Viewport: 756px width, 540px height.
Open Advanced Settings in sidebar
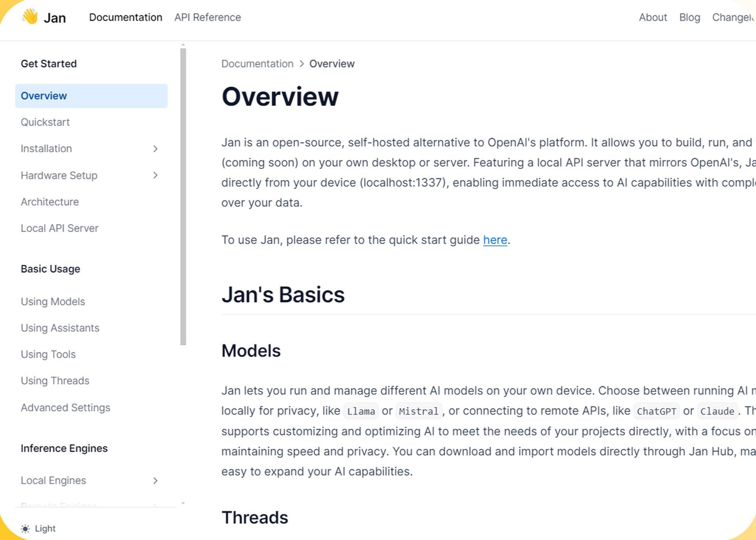[x=65, y=407]
